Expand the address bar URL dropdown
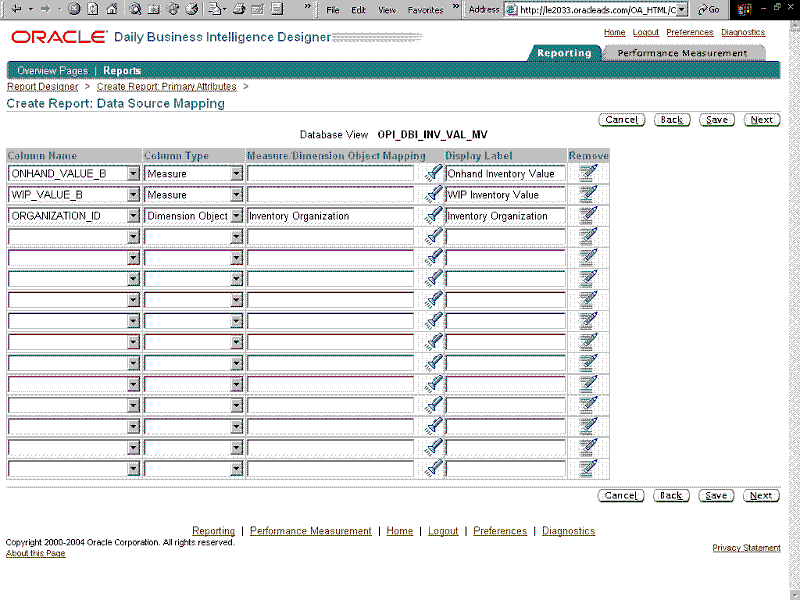The height and width of the screenshot is (600, 800). click(x=682, y=9)
